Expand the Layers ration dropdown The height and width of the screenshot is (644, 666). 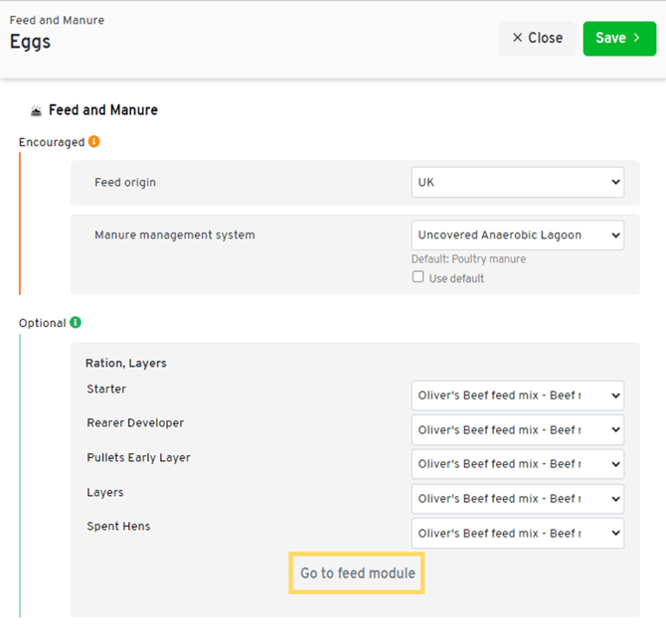(517, 499)
